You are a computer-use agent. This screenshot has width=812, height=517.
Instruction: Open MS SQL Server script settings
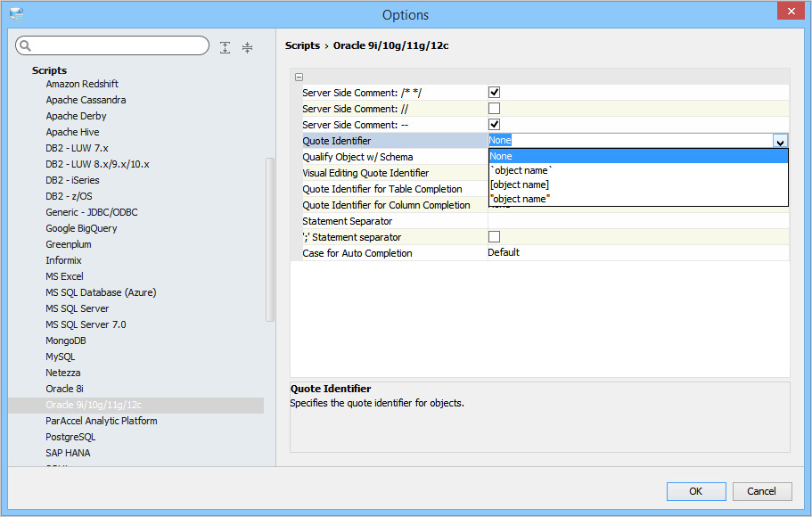click(78, 308)
